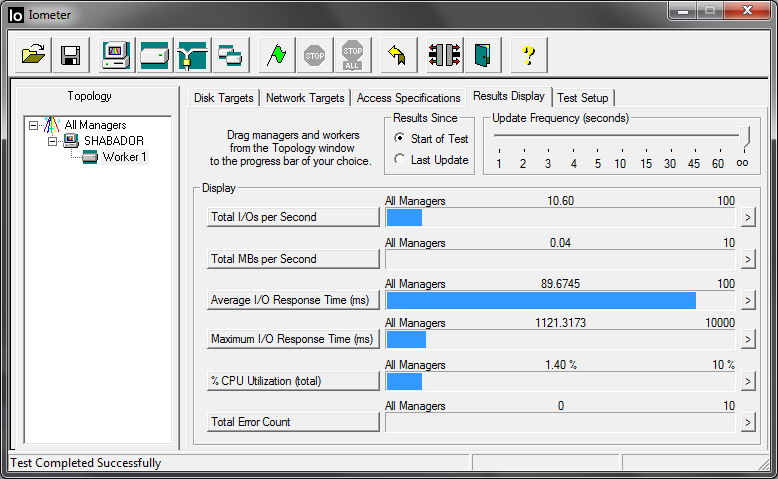Viewport: 778px width, 479px height.
Task: Click the Iometer title bar logo
Action: pos(16,15)
